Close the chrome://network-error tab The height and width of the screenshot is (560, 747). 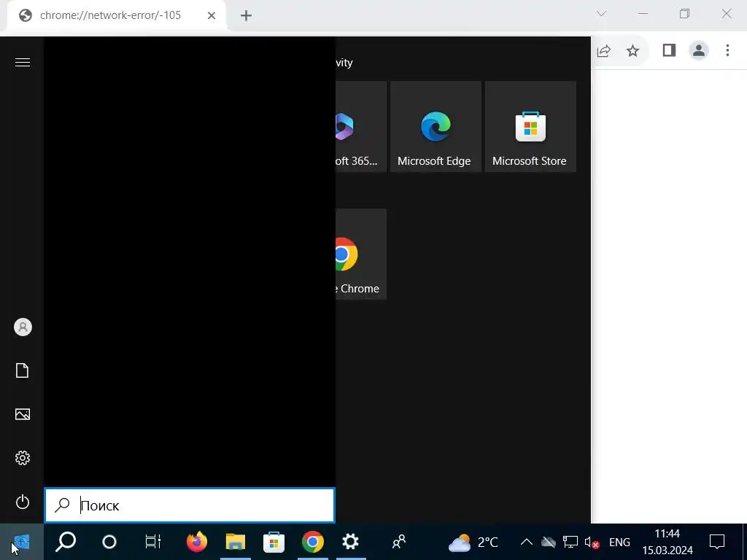click(x=212, y=15)
